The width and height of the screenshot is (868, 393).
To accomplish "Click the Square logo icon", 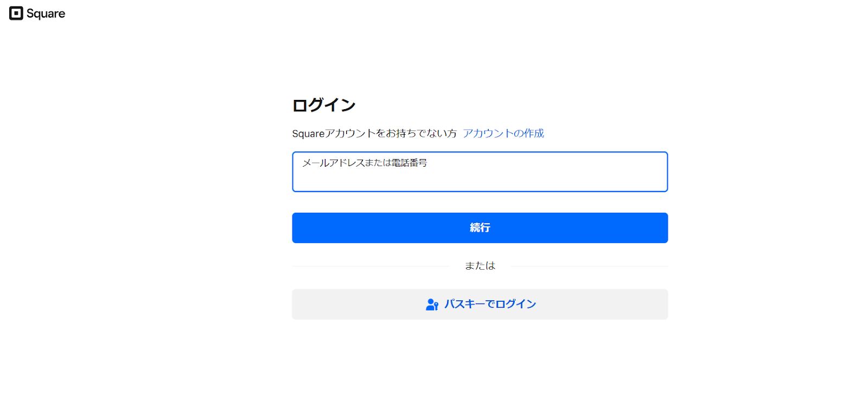I will (x=16, y=14).
